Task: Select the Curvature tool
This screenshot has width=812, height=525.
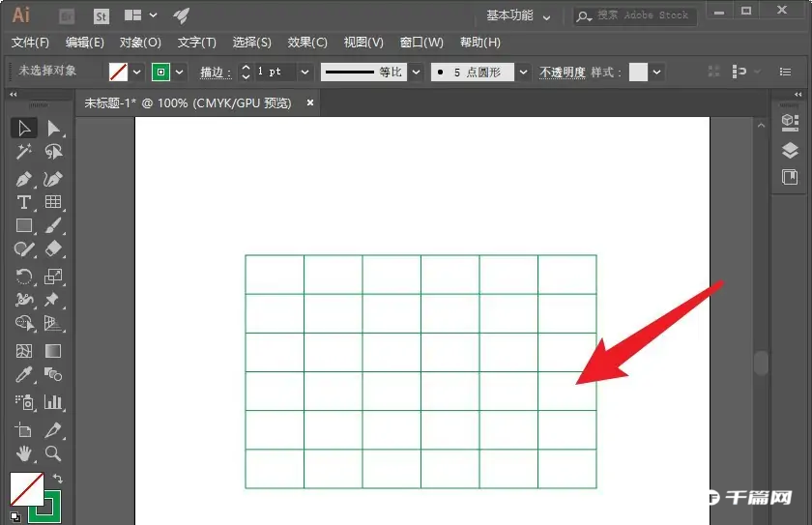Action: click(x=53, y=179)
